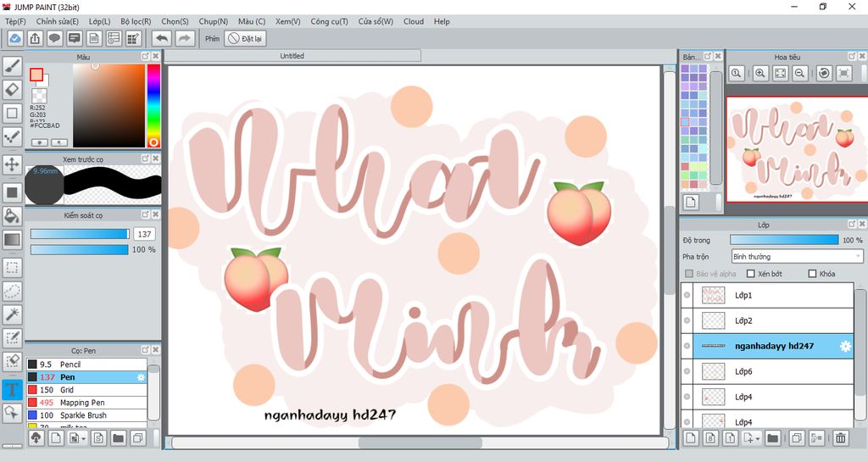Viewport: 868px width, 462px height.
Task: Open the Pha trộn blend mode dropdown
Action: (x=797, y=257)
